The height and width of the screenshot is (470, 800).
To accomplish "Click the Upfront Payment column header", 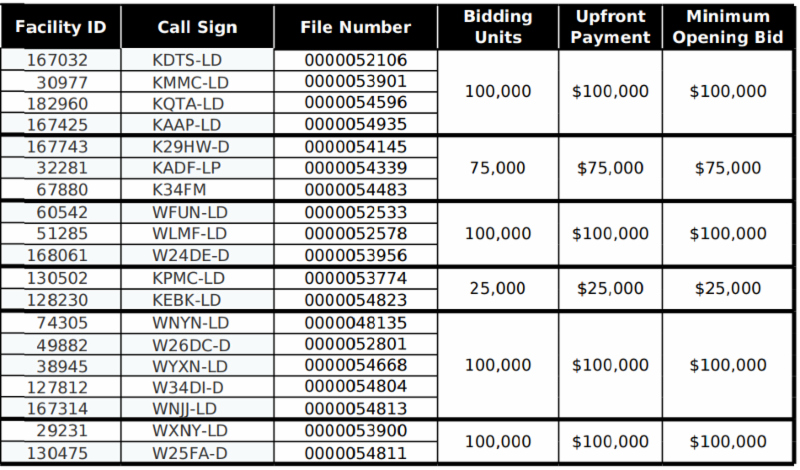I will [x=610, y=27].
